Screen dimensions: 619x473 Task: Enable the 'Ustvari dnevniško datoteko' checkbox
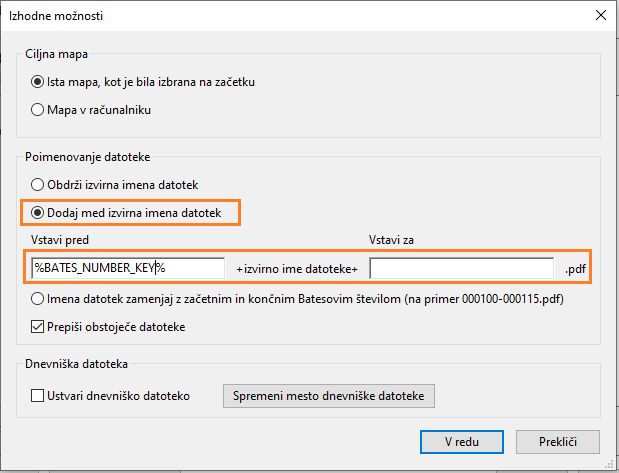click(x=39, y=397)
